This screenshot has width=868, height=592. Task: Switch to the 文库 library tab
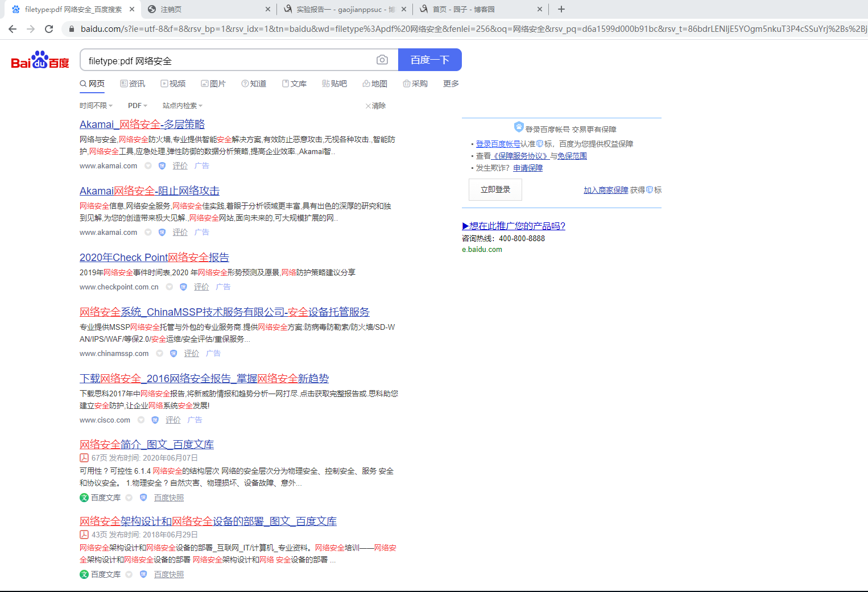coord(294,84)
